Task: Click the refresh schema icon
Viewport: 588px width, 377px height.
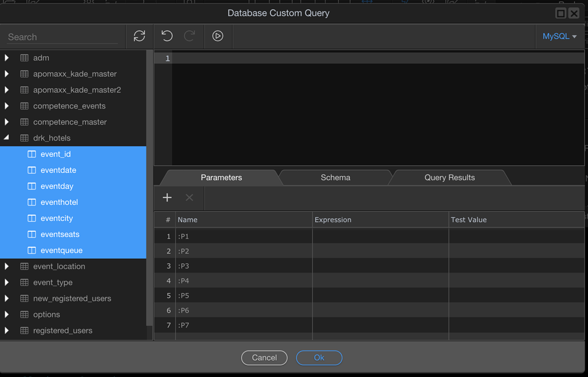Action: (140, 36)
